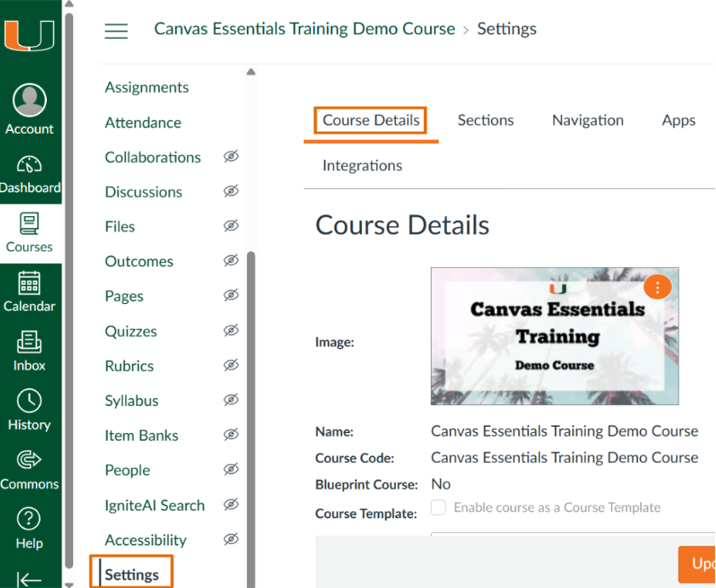This screenshot has width=716, height=588.
Task: Enable course as a Course Template checkbox
Action: click(x=438, y=507)
